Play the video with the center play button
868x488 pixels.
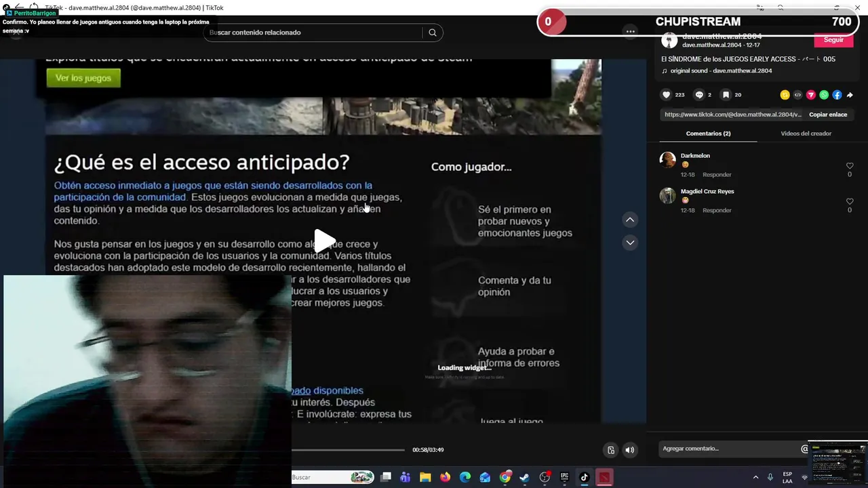click(324, 240)
